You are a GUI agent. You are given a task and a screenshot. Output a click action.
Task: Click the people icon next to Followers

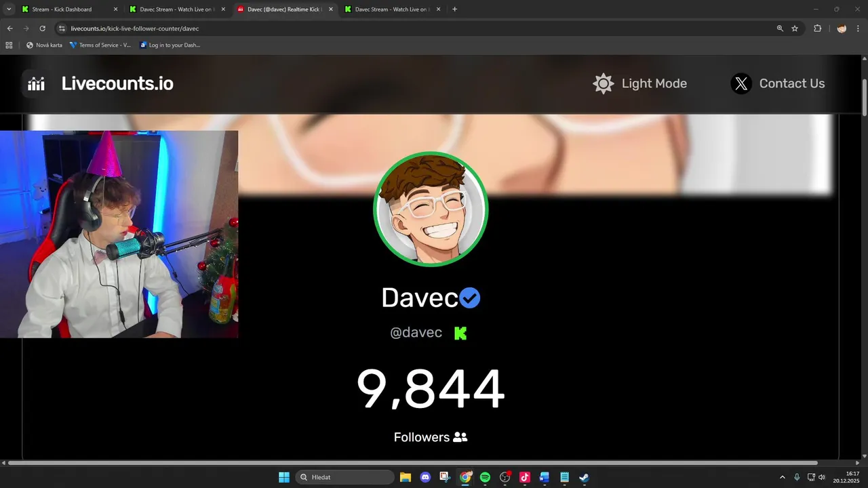click(x=460, y=437)
